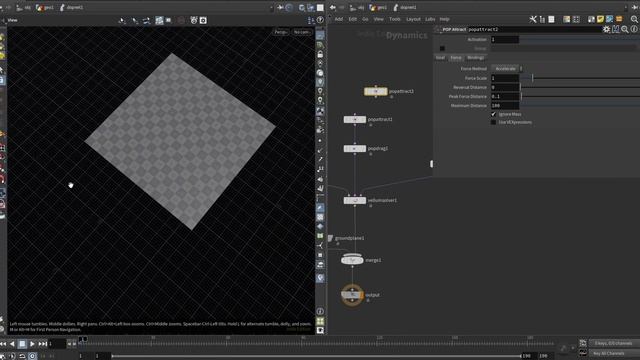Click the viewport help question mark icon

[x=320, y=20]
